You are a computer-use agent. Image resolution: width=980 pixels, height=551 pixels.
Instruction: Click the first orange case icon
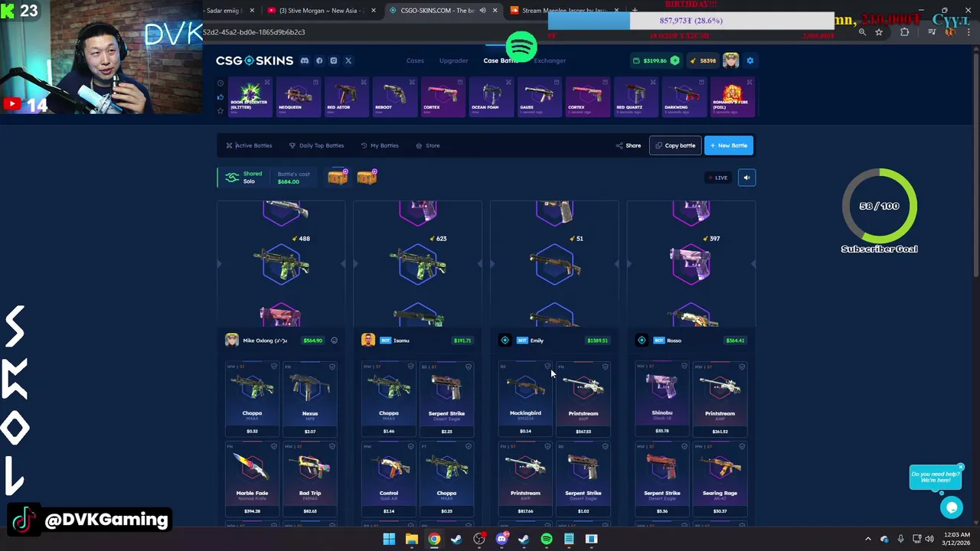[338, 178]
